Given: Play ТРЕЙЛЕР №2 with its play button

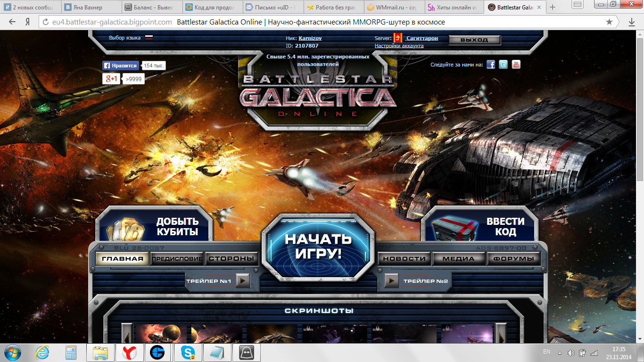Looking at the screenshot, I should coord(392,281).
